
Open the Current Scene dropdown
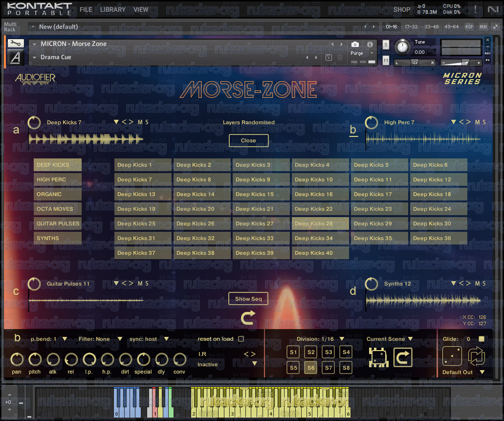coord(390,339)
